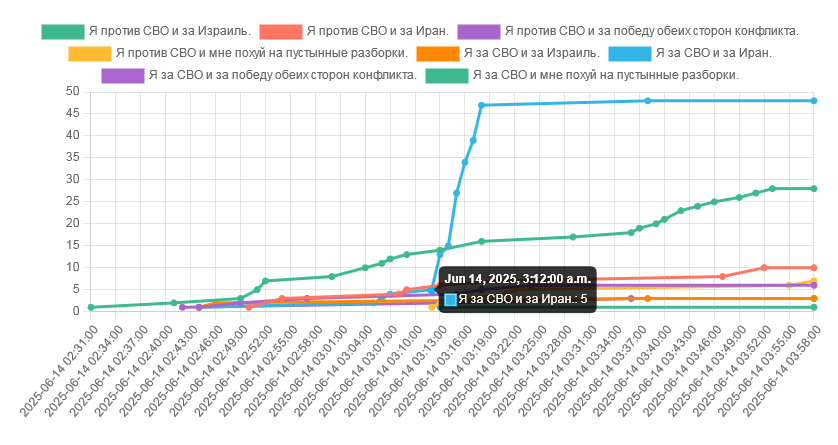Screen dimensions: 838x445
Task: Click the green point at value 16 near 03:18
Action: pos(482,241)
